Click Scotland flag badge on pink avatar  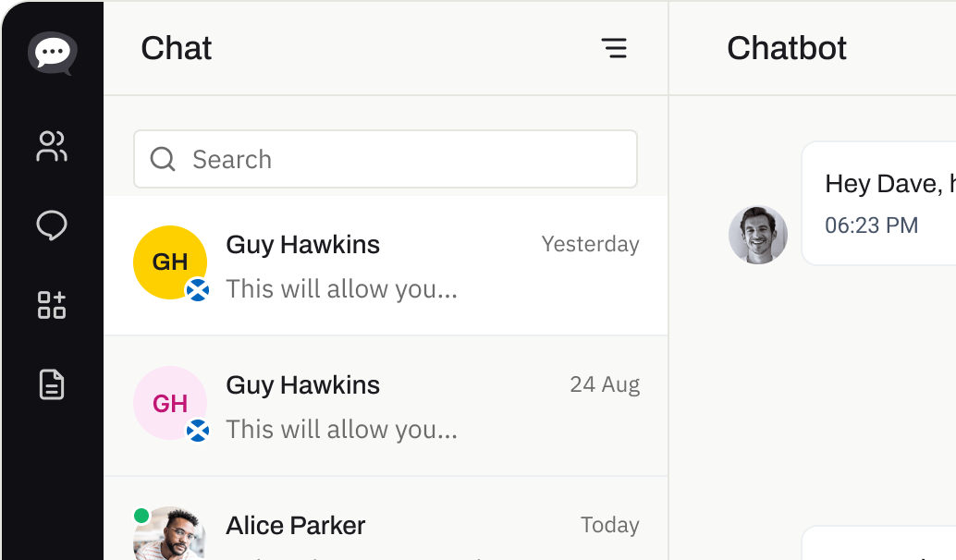[197, 431]
